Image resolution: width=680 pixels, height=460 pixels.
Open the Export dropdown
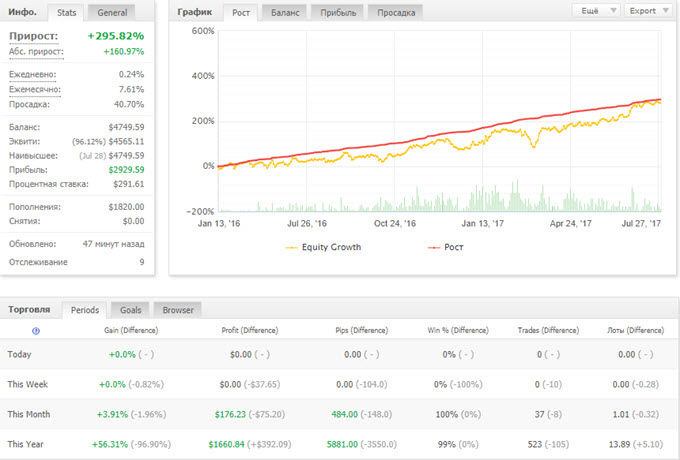pyautogui.click(x=648, y=11)
